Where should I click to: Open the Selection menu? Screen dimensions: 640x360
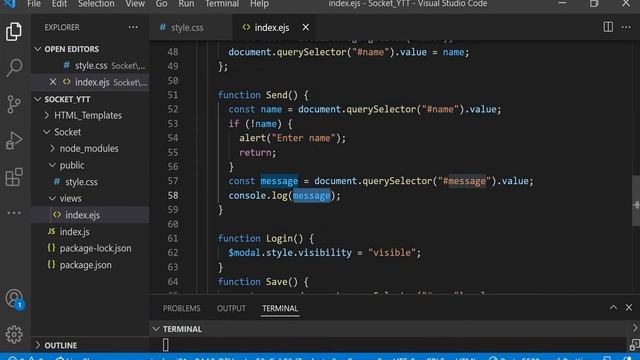point(96,4)
